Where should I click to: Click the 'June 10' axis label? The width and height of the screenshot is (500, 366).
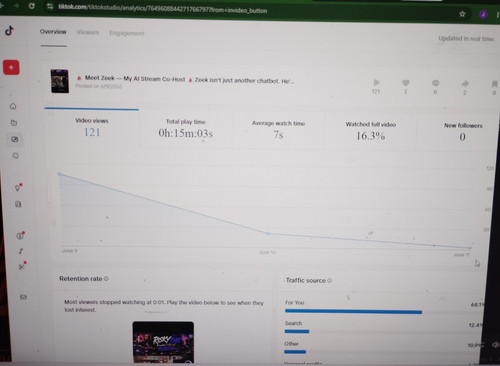click(x=267, y=252)
